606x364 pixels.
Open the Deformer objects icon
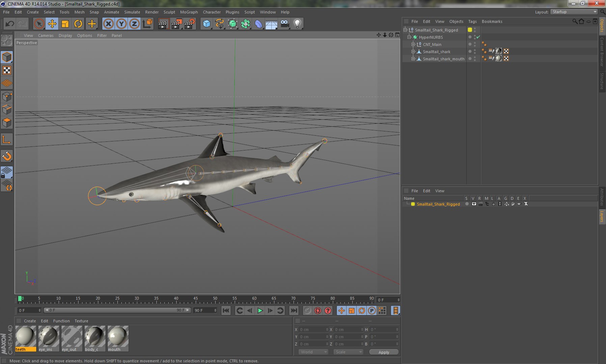pos(258,24)
